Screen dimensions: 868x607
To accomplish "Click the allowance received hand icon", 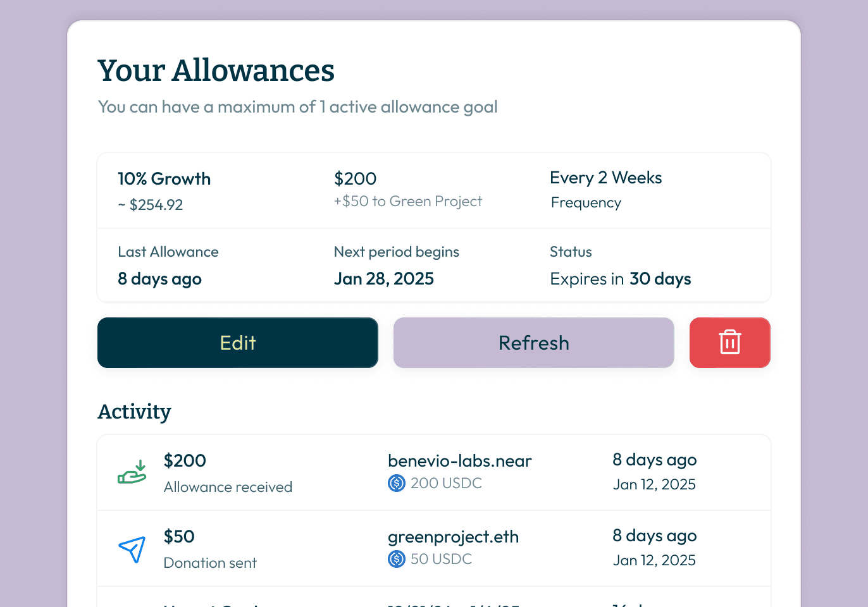I will [132, 472].
